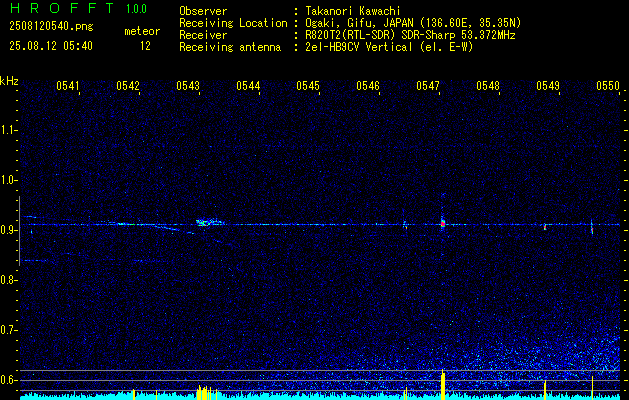Screen dimensions: 629x400
Task: Select the 0.9 kHz axis label
Action: [x=8, y=230]
